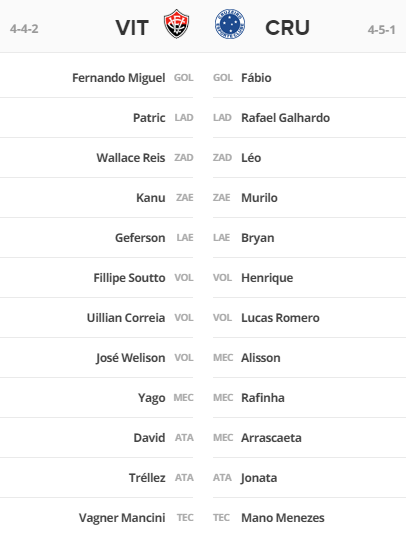Select the VIT team abbreviation

coord(132,28)
